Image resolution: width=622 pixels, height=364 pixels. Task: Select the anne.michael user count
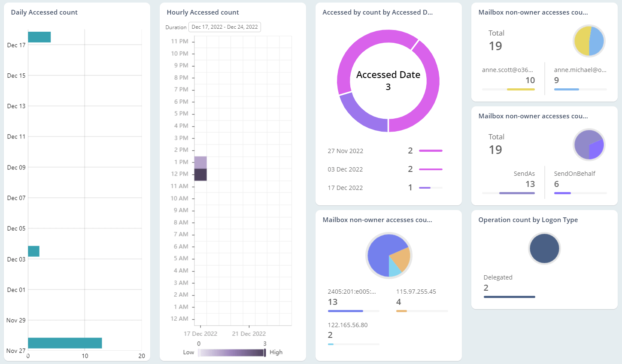[x=580, y=75]
